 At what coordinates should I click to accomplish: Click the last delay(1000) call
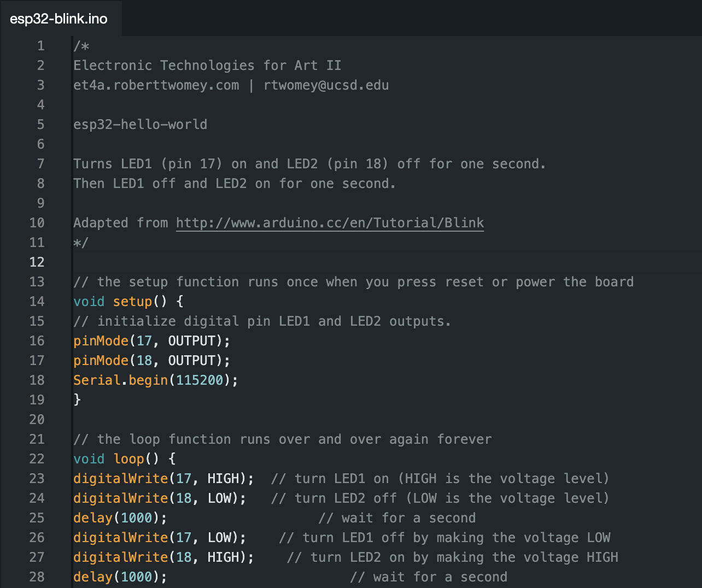click(120, 577)
